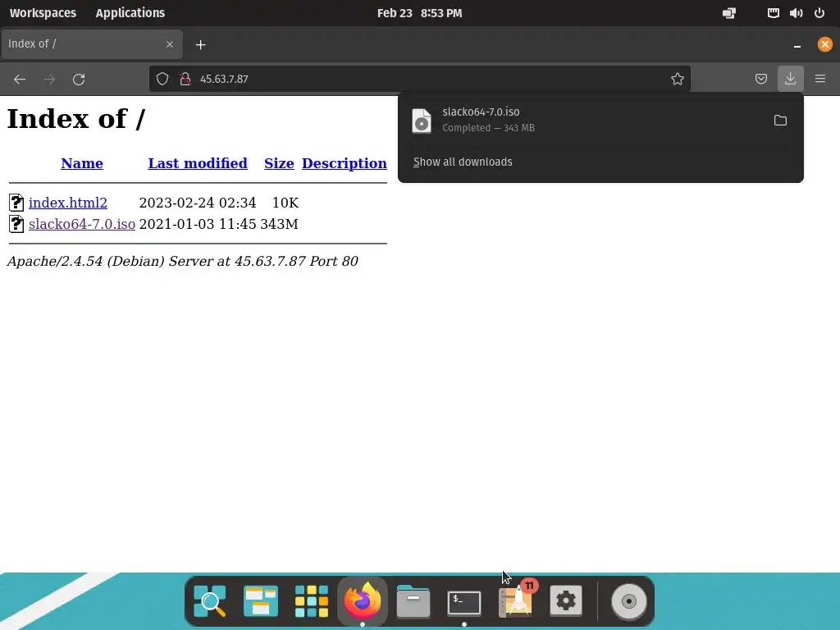Open the power menu icon
This screenshot has height=630, width=840.
[819, 13]
